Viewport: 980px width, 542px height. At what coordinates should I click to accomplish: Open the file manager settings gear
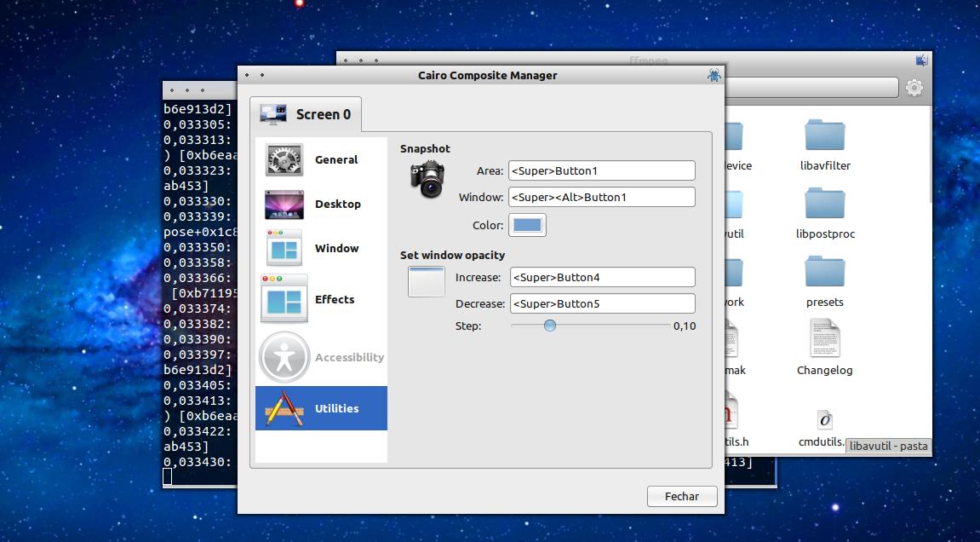914,87
